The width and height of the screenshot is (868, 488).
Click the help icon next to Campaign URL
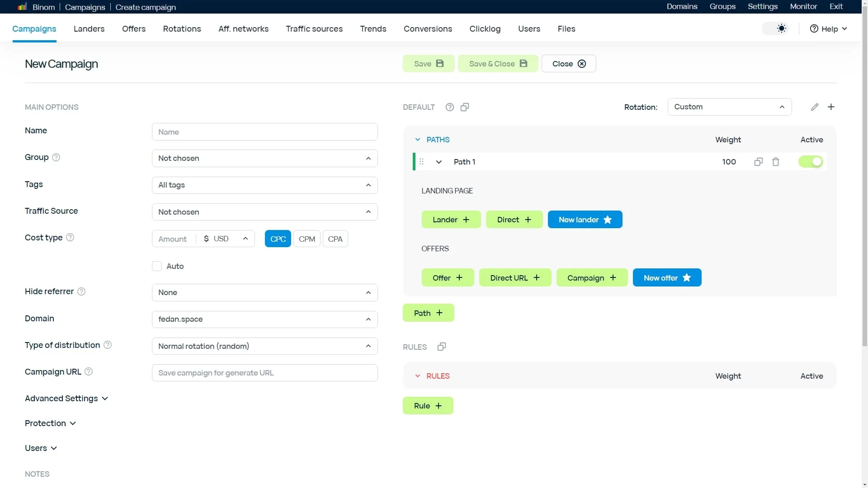[x=89, y=371]
